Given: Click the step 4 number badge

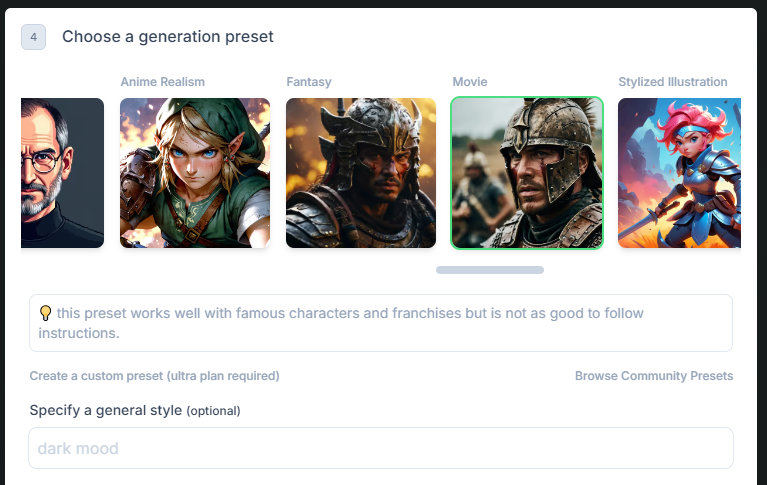Looking at the screenshot, I should [x=33, y=37].
